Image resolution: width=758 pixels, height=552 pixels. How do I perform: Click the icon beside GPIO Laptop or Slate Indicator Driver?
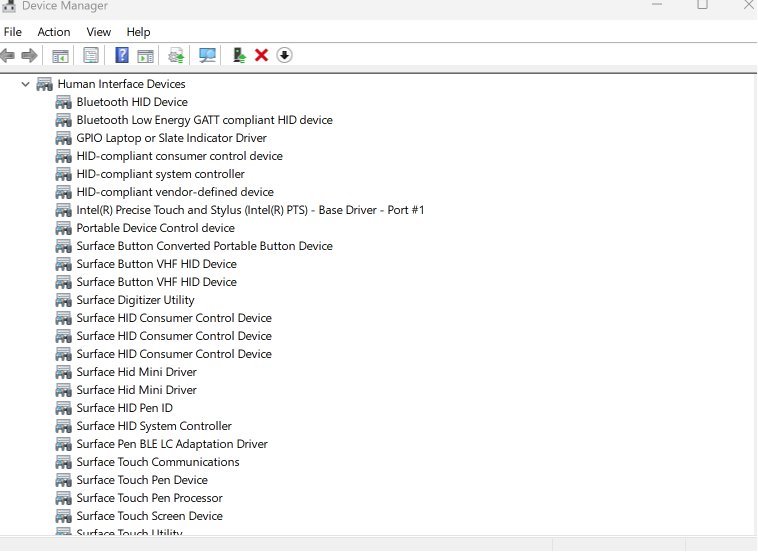tap(63, 138)
